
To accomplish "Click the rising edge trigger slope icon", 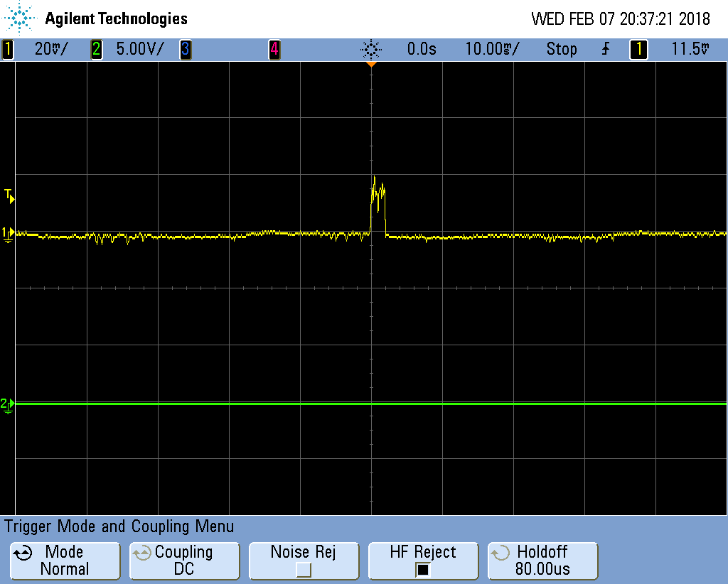I will click(606, 49).
